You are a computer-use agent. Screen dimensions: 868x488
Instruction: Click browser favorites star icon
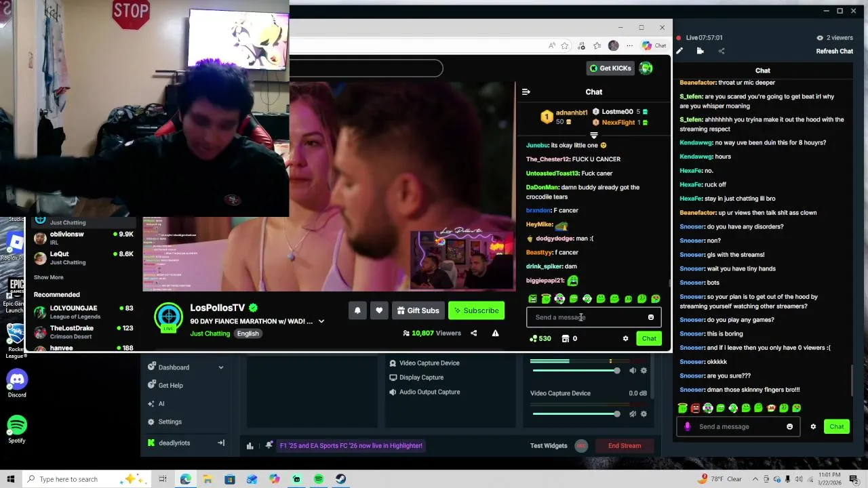pos(564,45)
